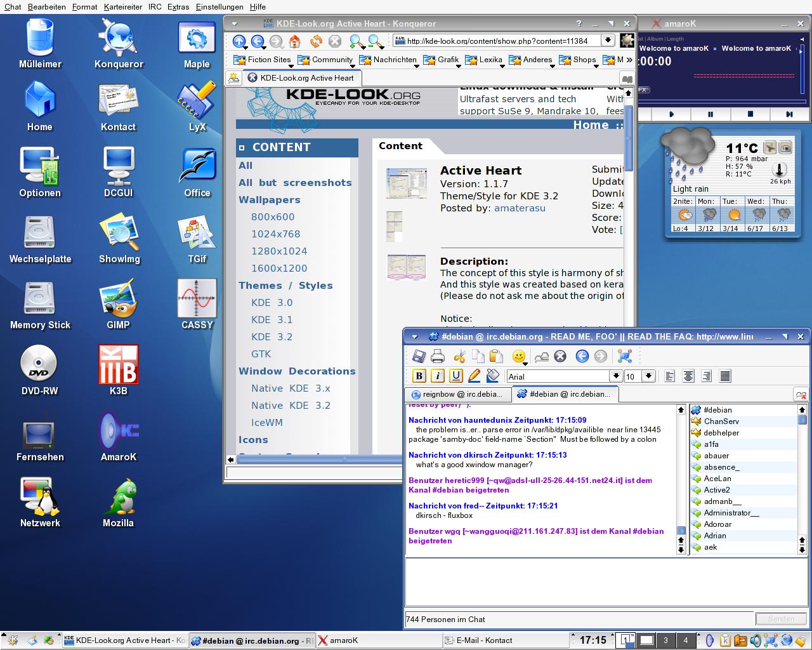Expand the Nachrichten bookmarks folder

pos(389,60)
